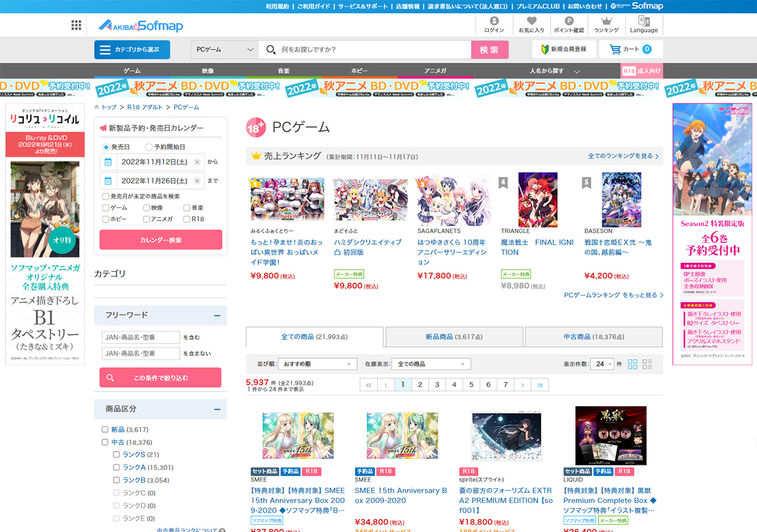The width and height of the screenshot is (757, 532).
Task: Switch to grid view display icon
Action: click(x=633, y=364)
